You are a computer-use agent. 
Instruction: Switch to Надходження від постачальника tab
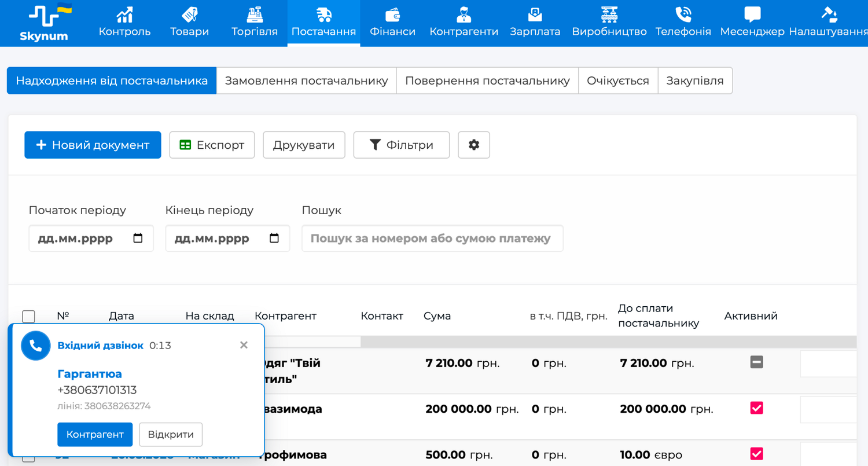[112, 80]
